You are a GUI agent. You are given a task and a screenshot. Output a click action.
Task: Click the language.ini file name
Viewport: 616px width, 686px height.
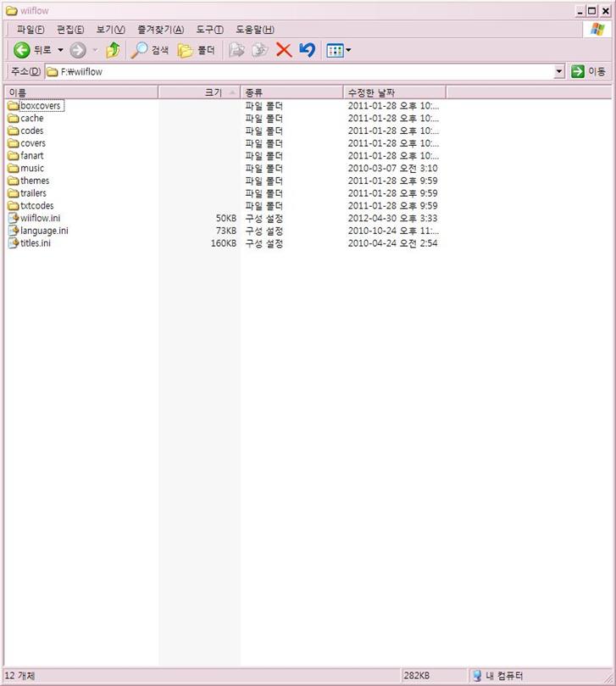click(44, 231)
